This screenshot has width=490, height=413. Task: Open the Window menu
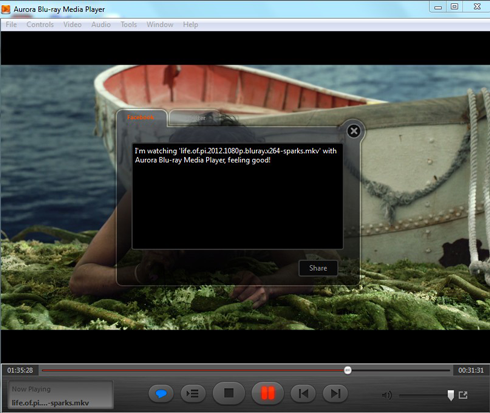click(160, 25)
